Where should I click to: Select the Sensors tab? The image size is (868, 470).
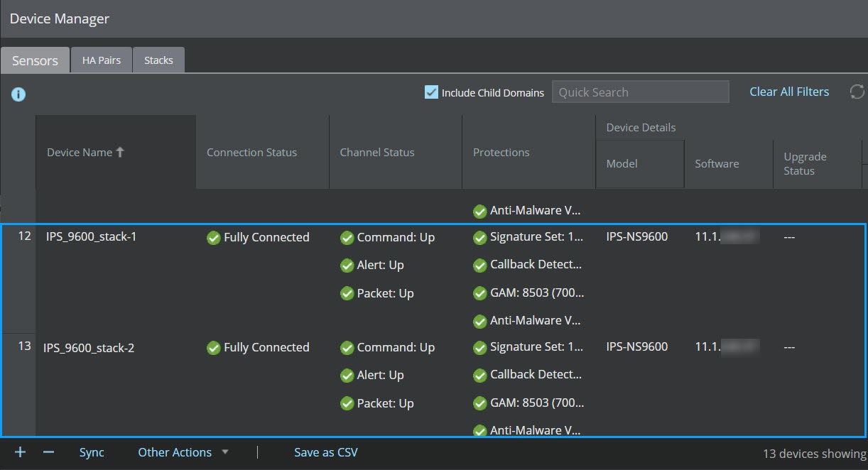(x=35, y=60)
